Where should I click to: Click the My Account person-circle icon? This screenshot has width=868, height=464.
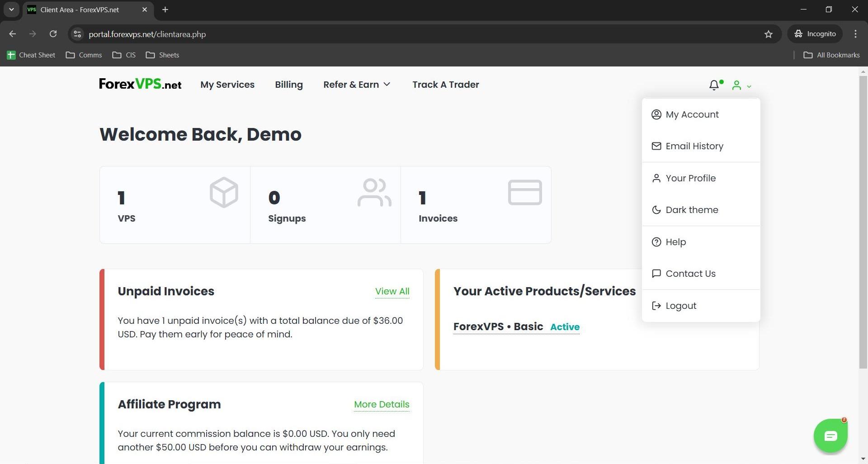(656, 114)
